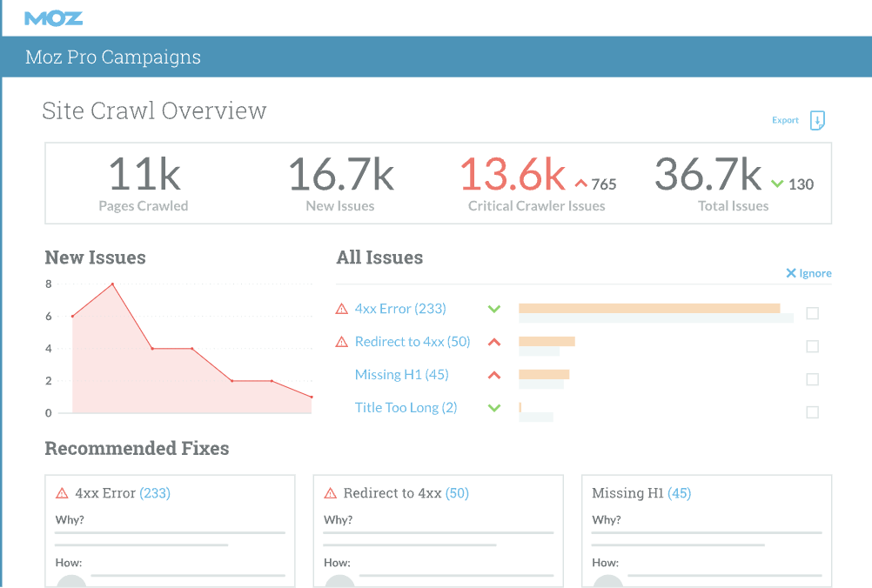This screenshot has width=872, height=588.
Task: Open the Missing H1 (45) fix card
Action: (641, 493)
